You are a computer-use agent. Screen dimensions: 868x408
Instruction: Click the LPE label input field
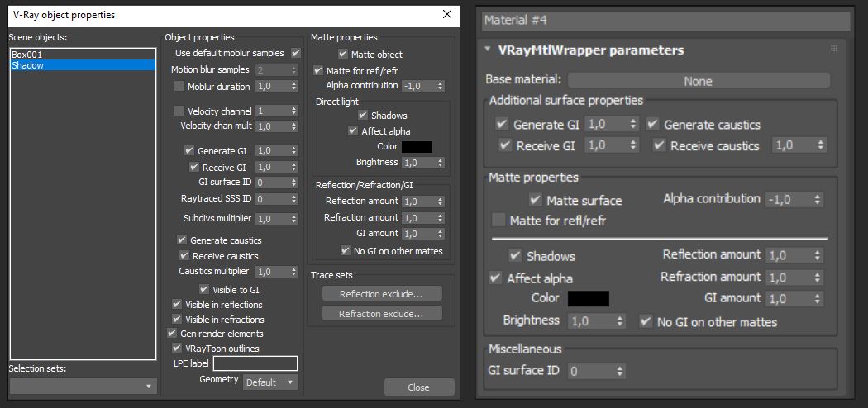[255, 363]
